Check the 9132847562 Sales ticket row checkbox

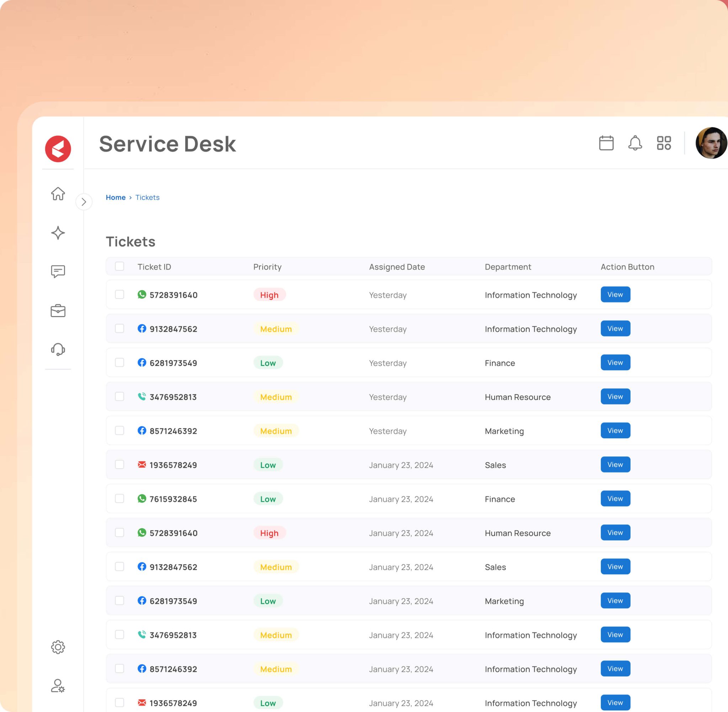coord(120,567)
